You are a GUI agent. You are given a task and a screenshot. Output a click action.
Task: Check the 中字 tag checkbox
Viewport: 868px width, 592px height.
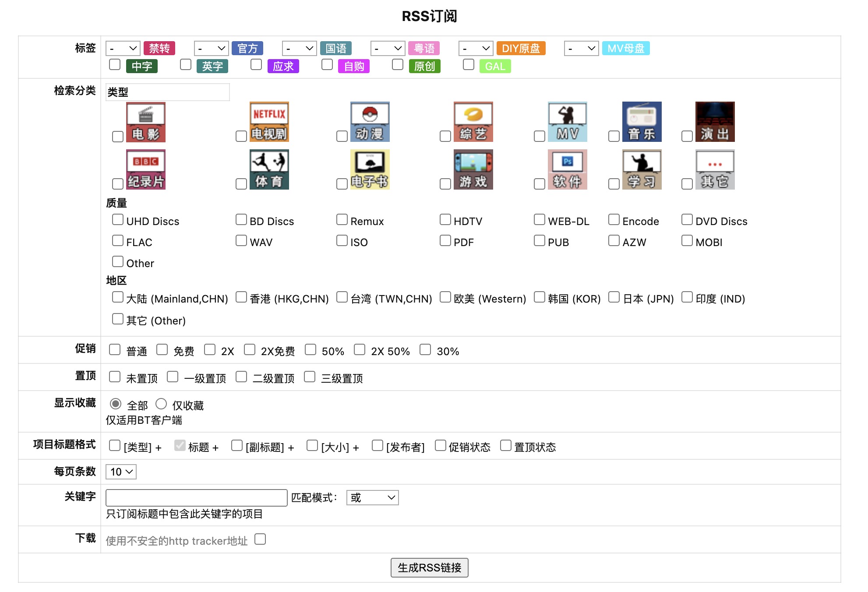click(x=115, y=65)
